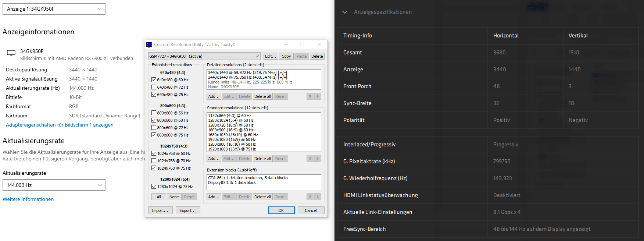The image size is (644, 241).
Task: Select 1280x1024 (5:4) @ 60 Hz entry
Action: click(x=231, y=120)
